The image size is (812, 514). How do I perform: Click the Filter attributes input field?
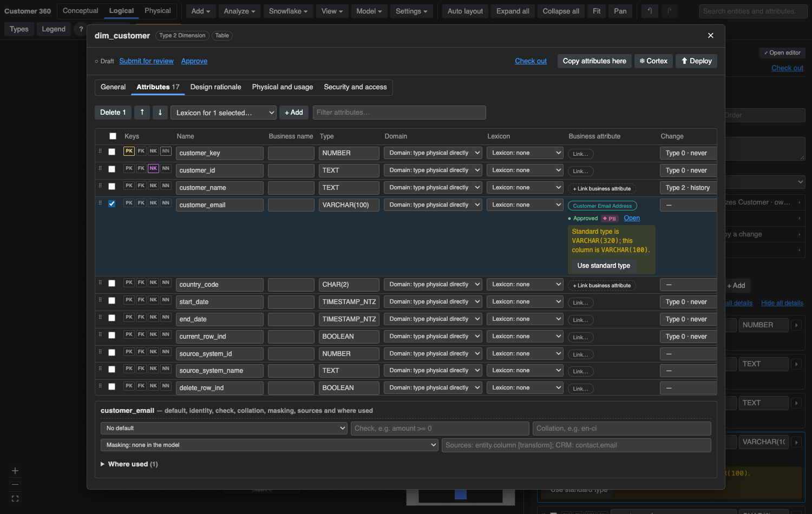pos(400,113)
